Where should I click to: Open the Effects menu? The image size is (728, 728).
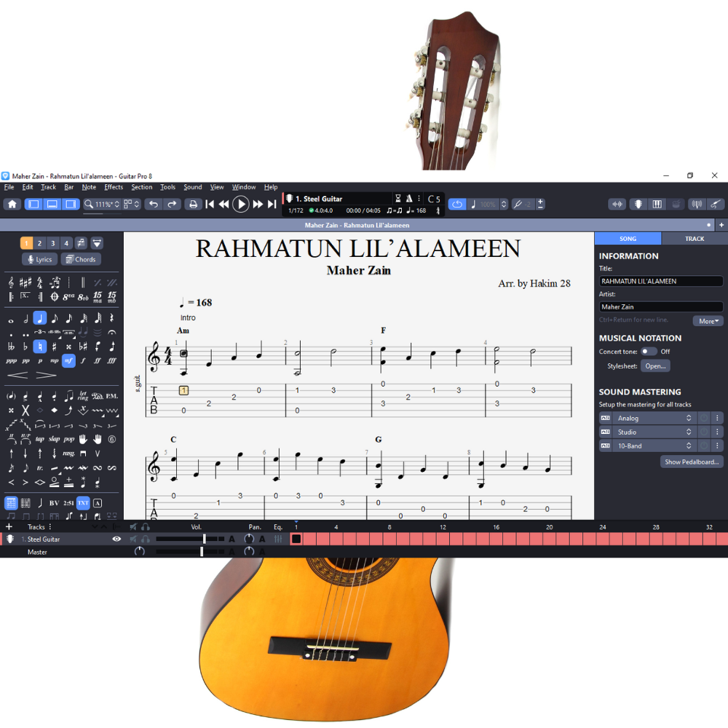pos(114,187)
